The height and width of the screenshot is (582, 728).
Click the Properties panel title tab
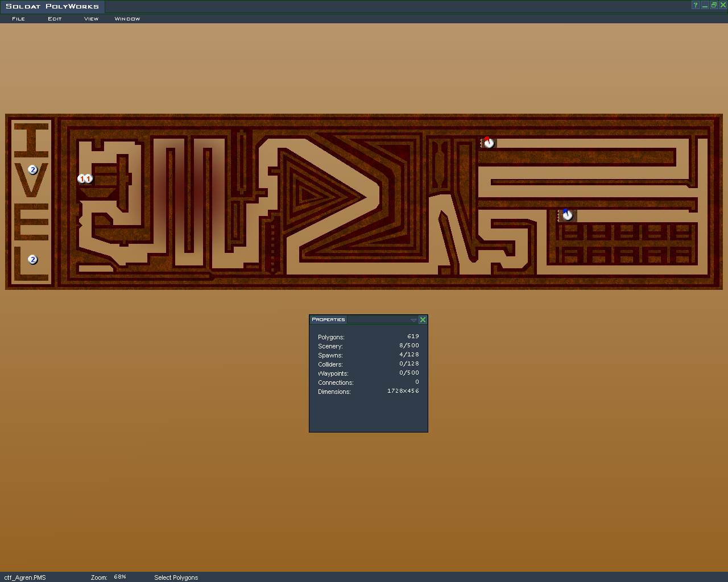point(328,319)
